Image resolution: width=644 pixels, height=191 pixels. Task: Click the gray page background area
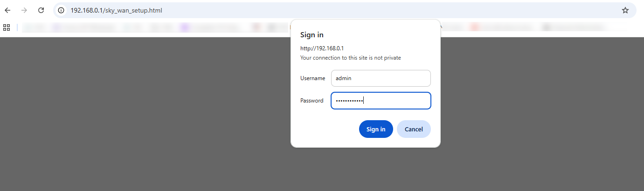tap(140, 116)
